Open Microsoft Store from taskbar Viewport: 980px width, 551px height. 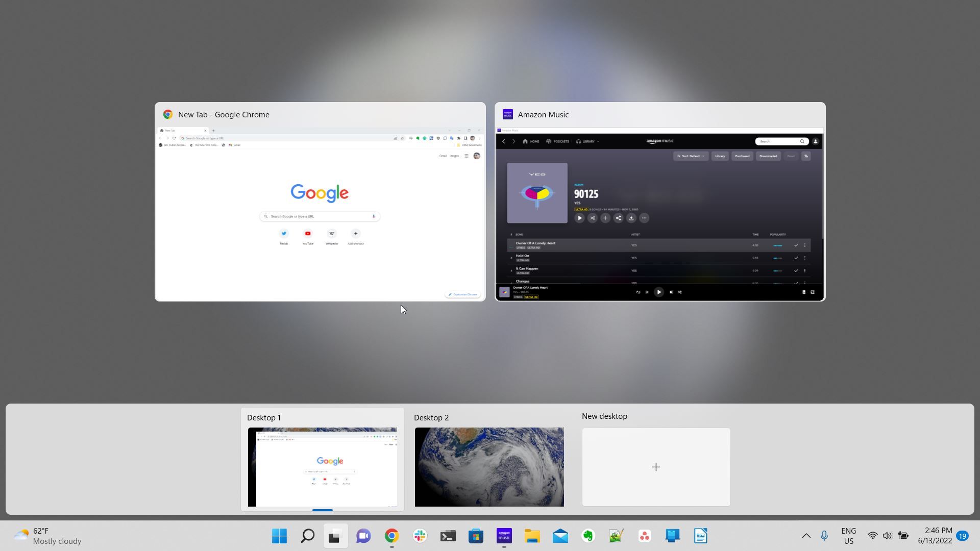click(476, 536)
